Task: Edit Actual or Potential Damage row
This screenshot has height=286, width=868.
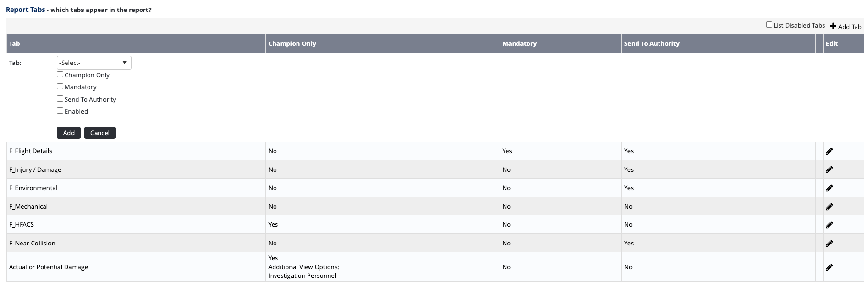Action: pyautogui.click(x=829, y=267)
